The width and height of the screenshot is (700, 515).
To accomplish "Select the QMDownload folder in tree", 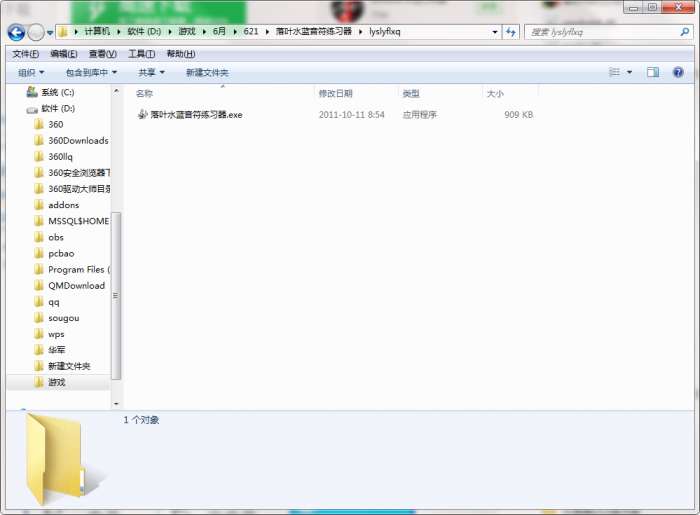I will (x=76, y=286).
